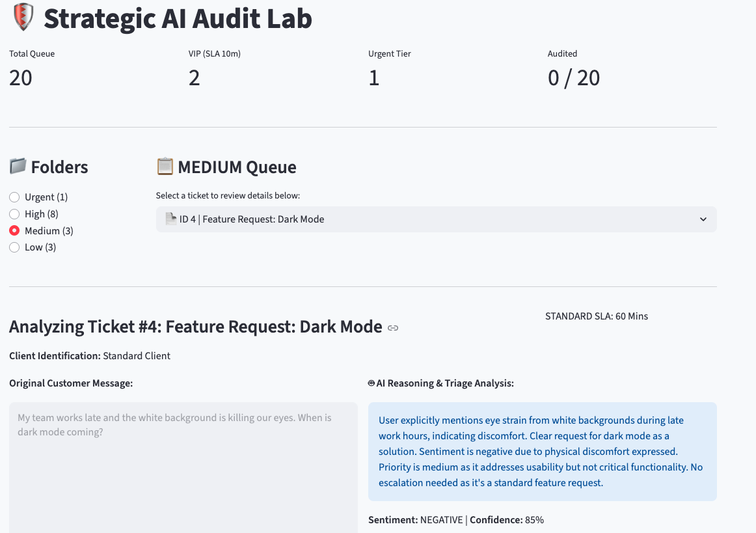Click the folder icon beside Folders heading
The width and height of the screenshot is (756, 533).
pyautogui.click(x=18, y=167)
